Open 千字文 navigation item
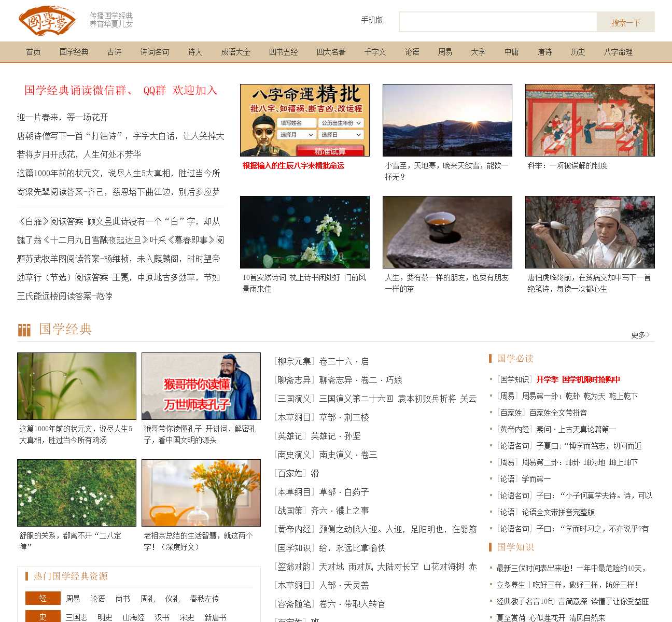 [x=375, y=52]
